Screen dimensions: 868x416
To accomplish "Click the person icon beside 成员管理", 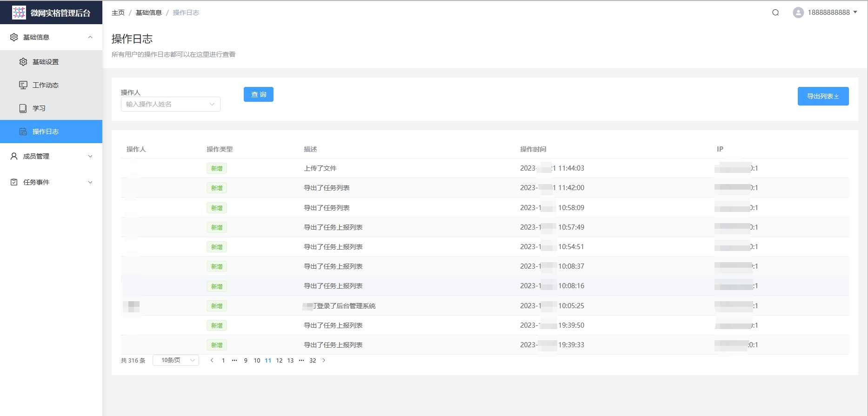I will 14,156.
